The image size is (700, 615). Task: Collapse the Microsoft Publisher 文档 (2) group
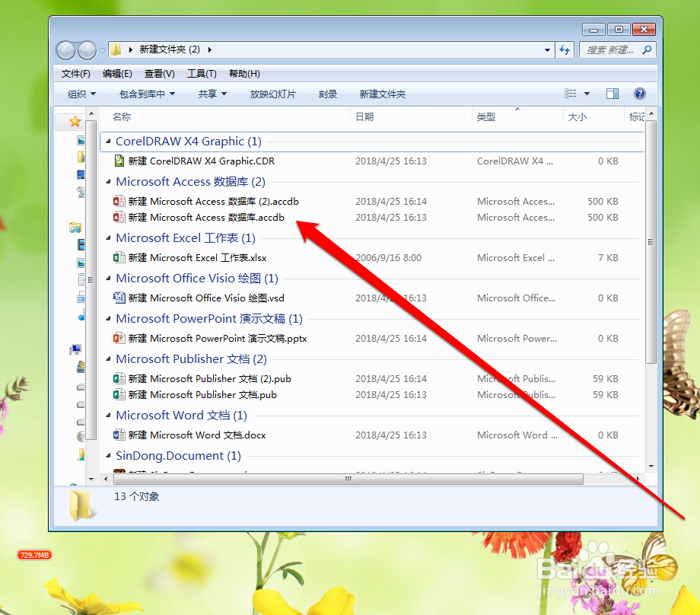[108, 359]
